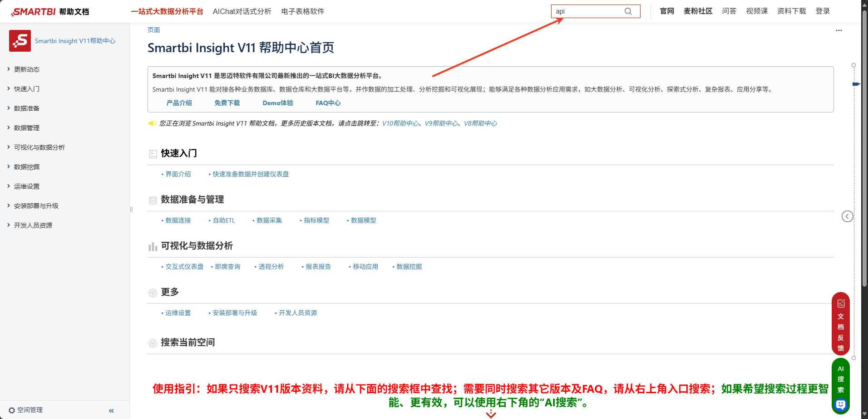The width and height of the screenshot is (868, 419).
Task: Open the 交互式仪表盘 link
Action: pyautogui.click(x=184, y=267)
